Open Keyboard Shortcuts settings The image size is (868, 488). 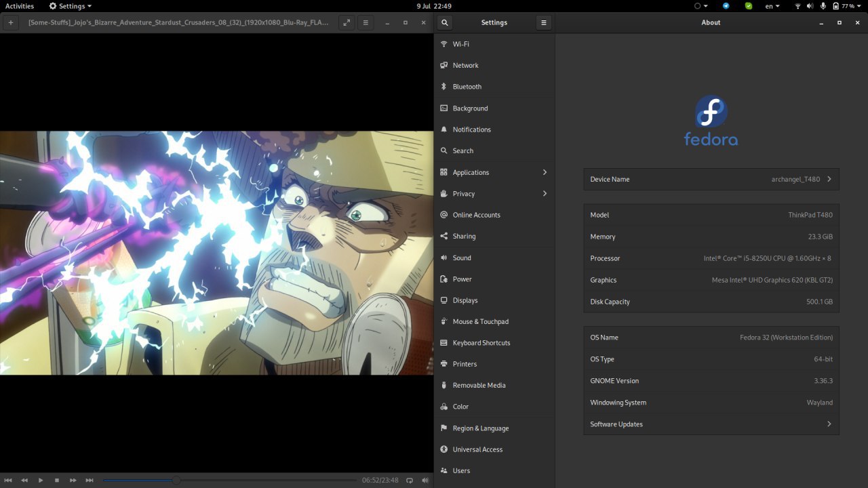point(494,342)
